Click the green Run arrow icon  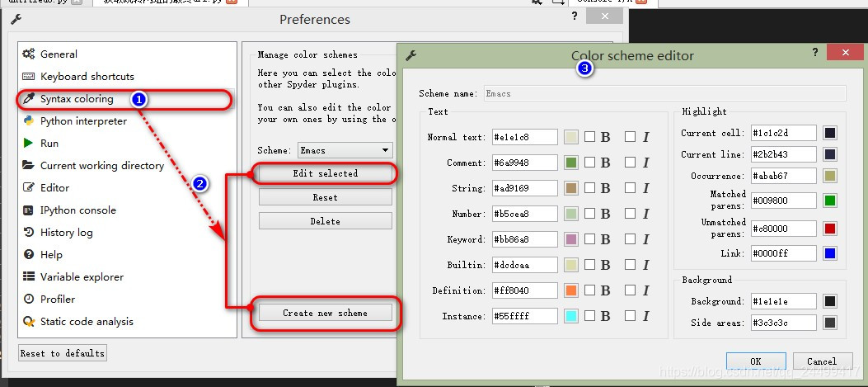28,143
